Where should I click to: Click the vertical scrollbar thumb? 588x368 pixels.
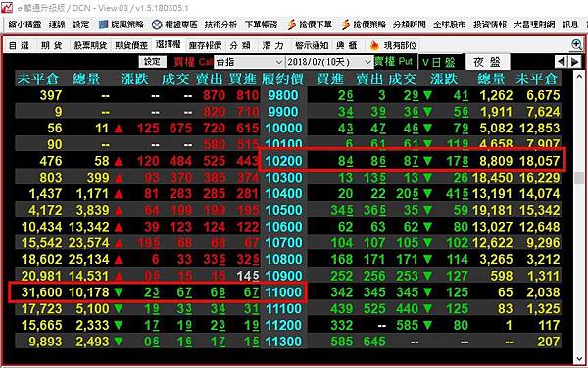pyautogui.click(x=578, y=177)
